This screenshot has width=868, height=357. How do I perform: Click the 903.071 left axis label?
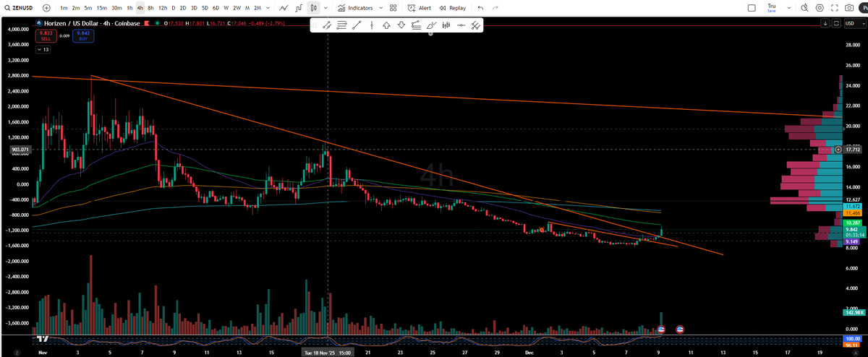click(20, 150)
